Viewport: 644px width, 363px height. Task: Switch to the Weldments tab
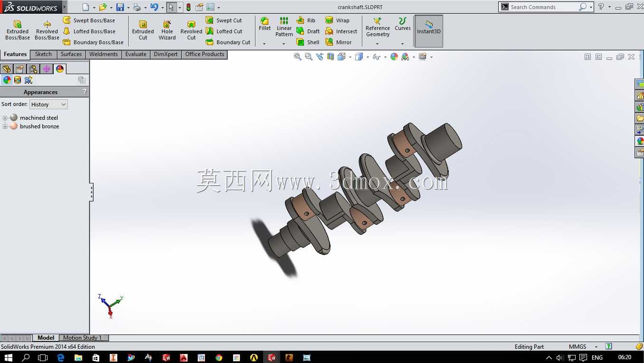(104, 55)
